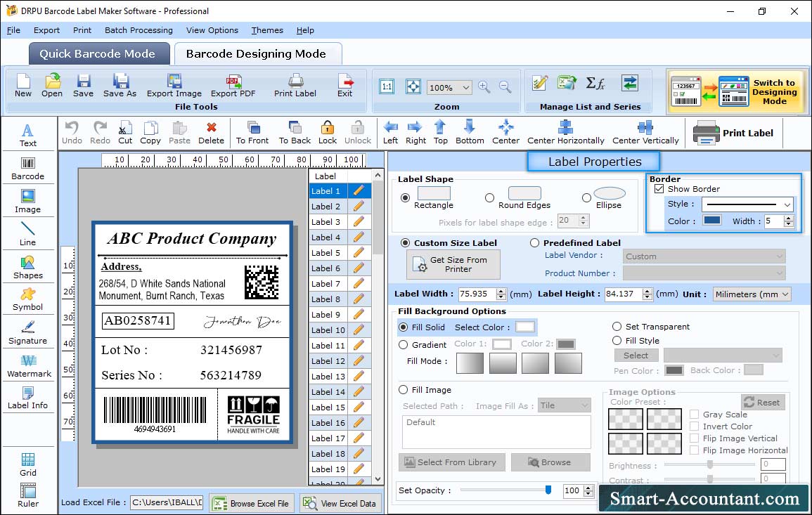Click the large Print Label button
The height and width of the screenshot is (515, 812).
tap(733, 133)
